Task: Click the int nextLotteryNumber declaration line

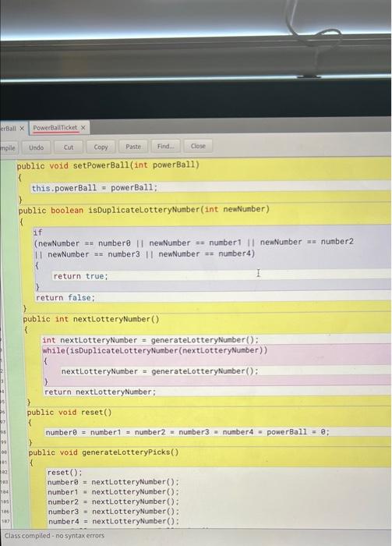Action: 150,340
